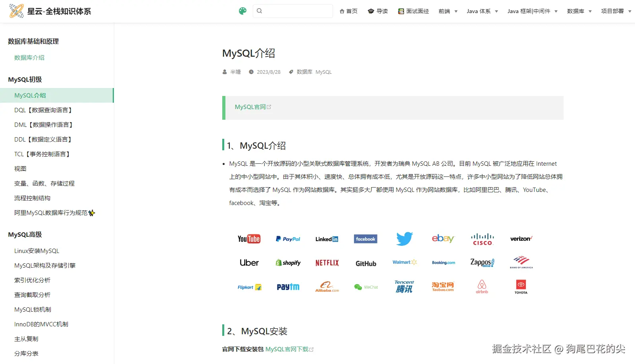Click the shopify logo
Image resolution: width=635 pixels, height=364 pixels.
pyautogui.click(x=288, y=262)
